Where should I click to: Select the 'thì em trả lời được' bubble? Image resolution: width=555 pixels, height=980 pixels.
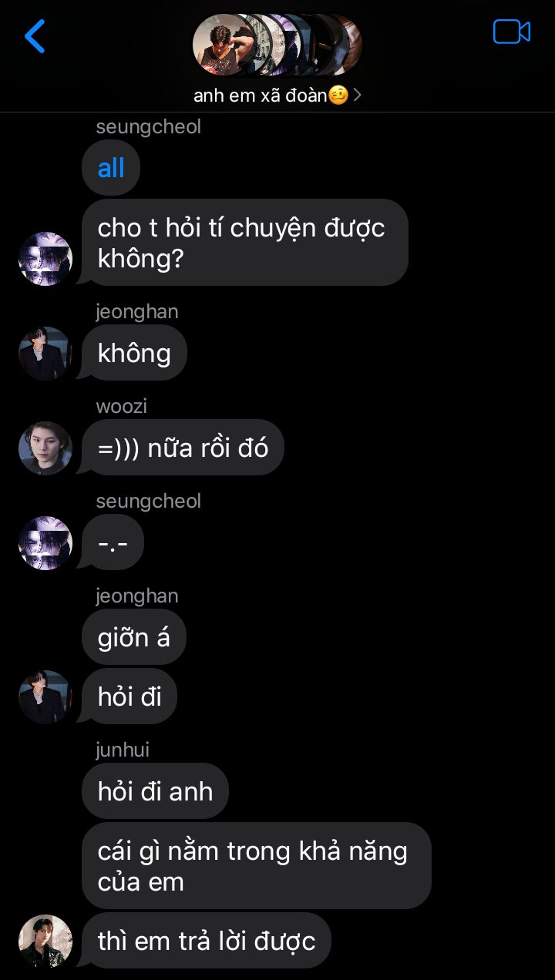[207, 940]
